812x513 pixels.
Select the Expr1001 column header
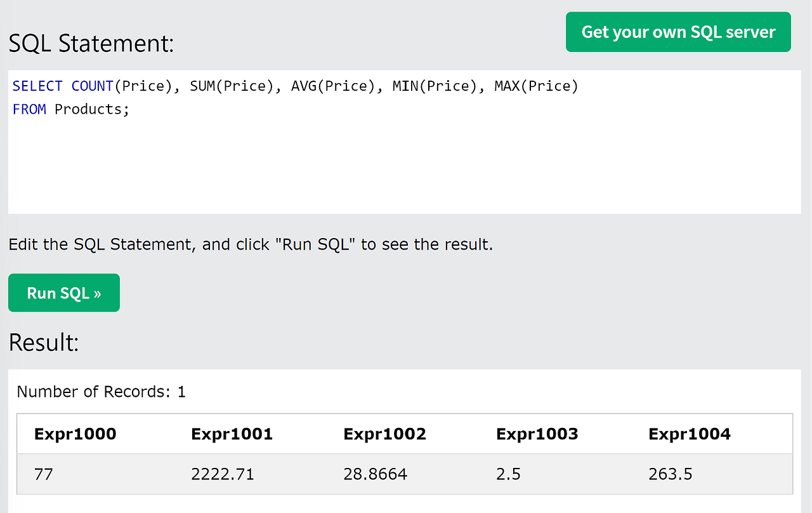tap(232, 434)
